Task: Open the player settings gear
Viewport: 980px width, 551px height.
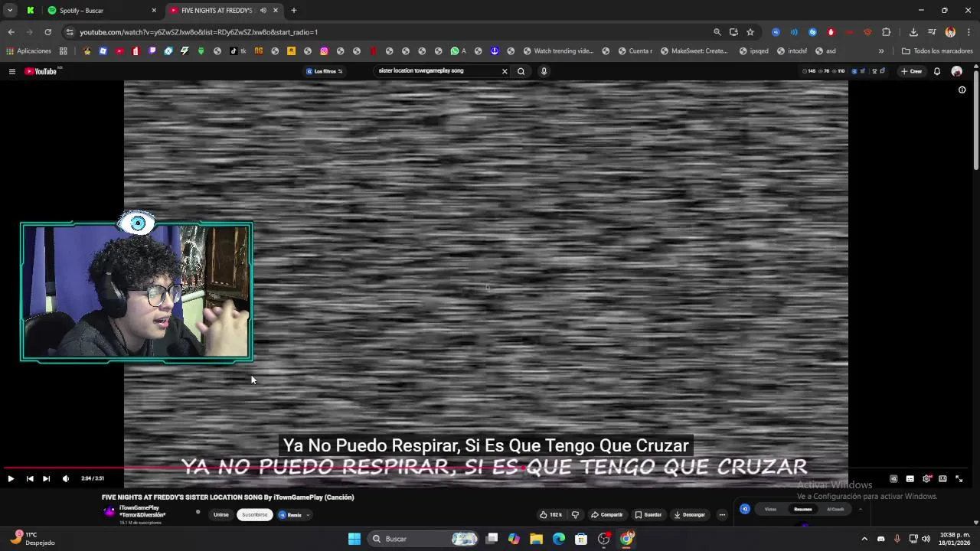Action: [926, 479]
